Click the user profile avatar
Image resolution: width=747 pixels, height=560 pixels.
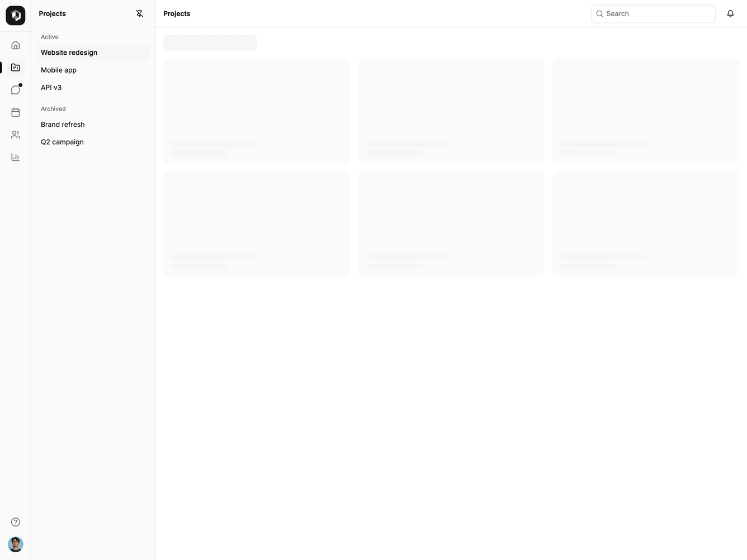[x=16, y=544]
